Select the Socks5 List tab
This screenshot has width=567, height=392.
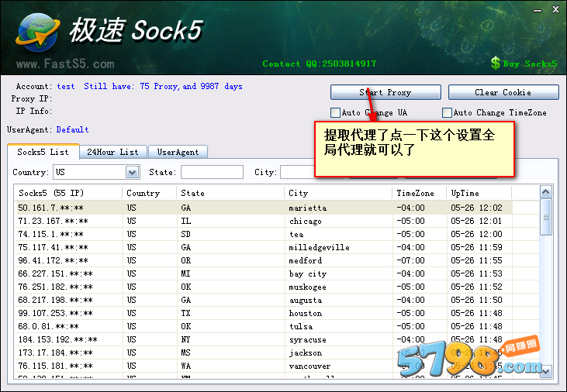43,152
